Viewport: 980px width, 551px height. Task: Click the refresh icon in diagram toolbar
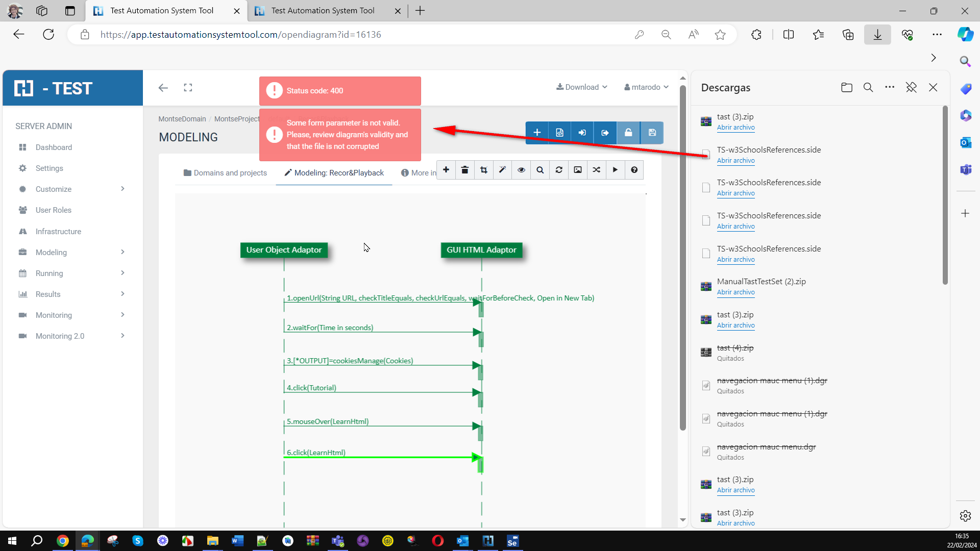559,170
